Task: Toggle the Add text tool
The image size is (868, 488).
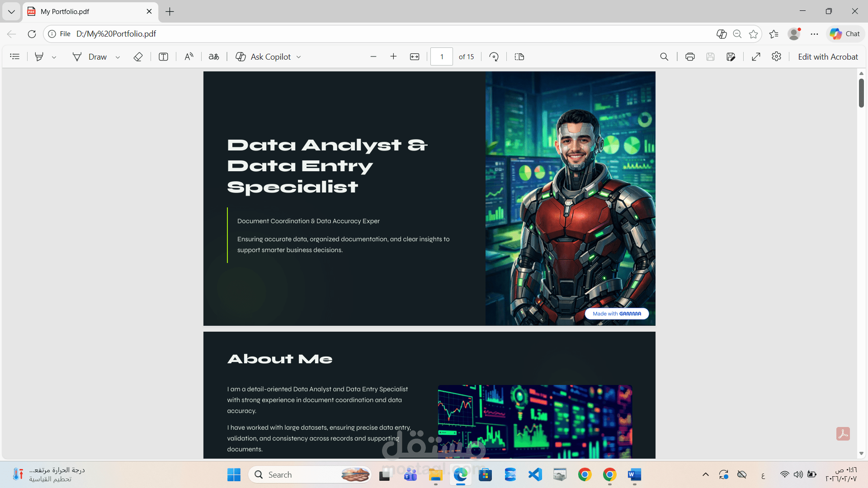Action: pyautogui.click(x=163, y=57)
